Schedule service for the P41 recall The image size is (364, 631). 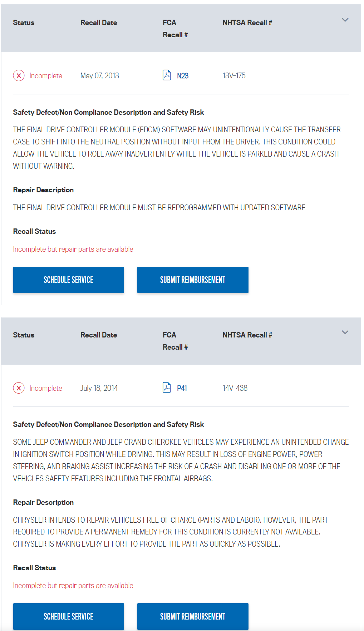coord(69,616)
